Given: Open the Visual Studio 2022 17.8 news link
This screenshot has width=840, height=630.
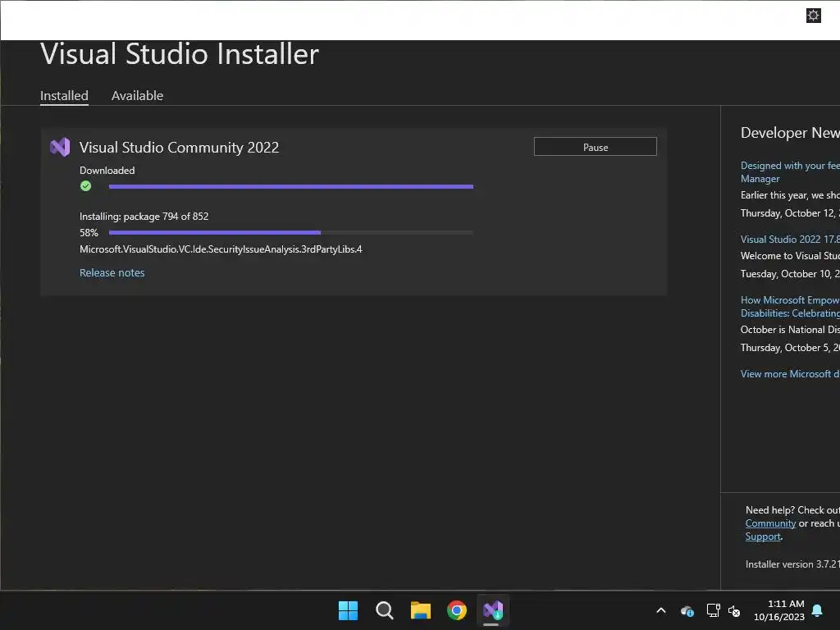Looking at the screenshot, I should (x=790, y=240).
